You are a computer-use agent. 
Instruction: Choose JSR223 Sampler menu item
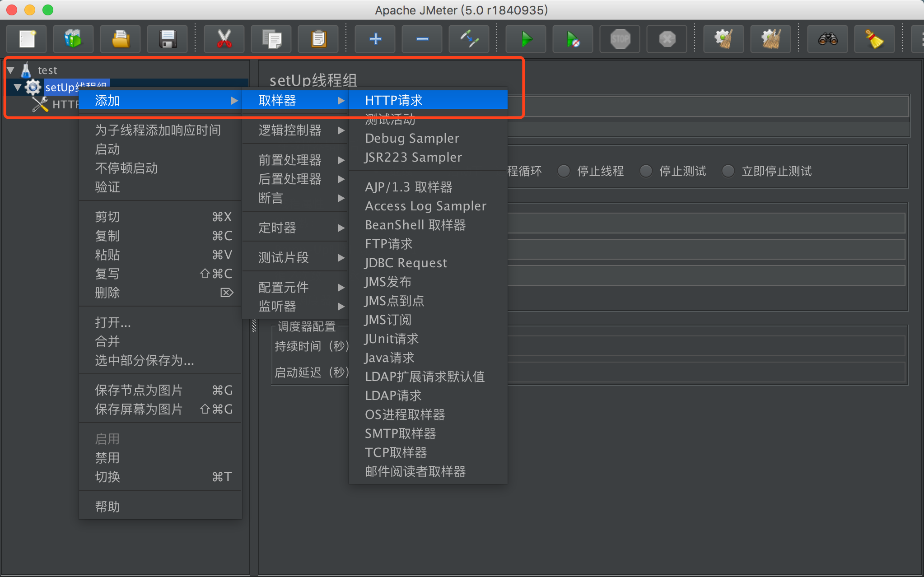(428, 157)
